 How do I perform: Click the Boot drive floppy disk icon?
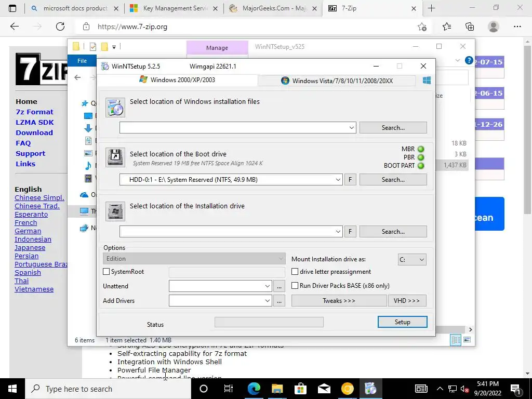(115, 157)
